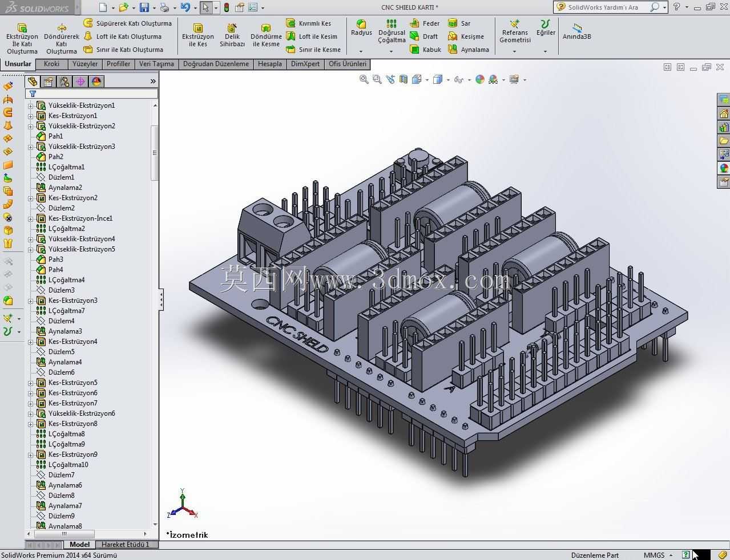Choose Loft ile Katı Oluşturma
Viewport: 730px width, 560px height.
[x=122, y=36]
